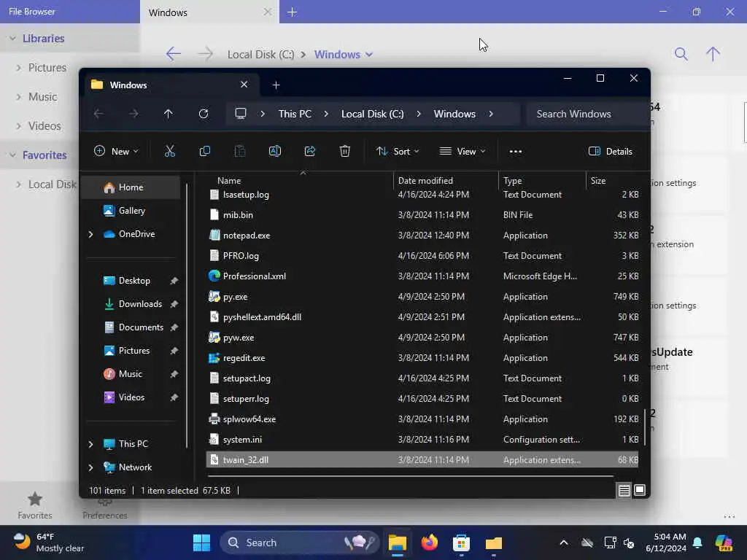Viewport: 747px width, 560px height.
Task: Click the Cut scissors icon in Explorer toolbar
Action: [x=169, y=152]
